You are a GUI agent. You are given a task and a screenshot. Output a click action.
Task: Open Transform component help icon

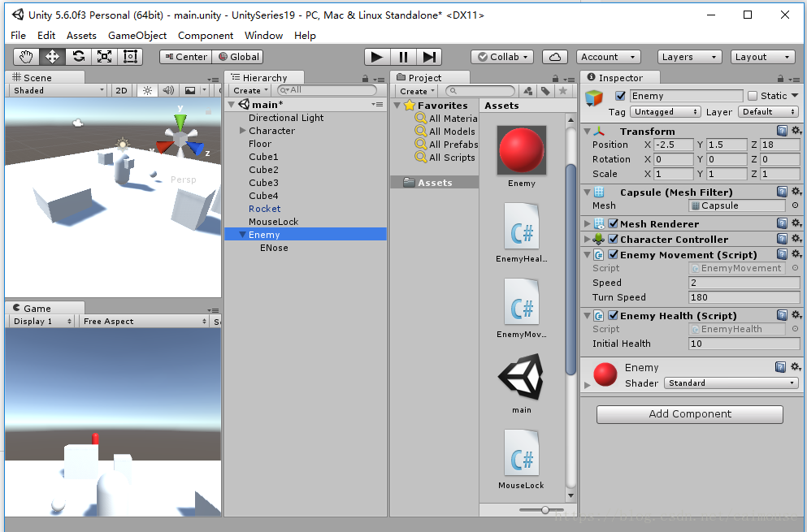tap(782, 131)
